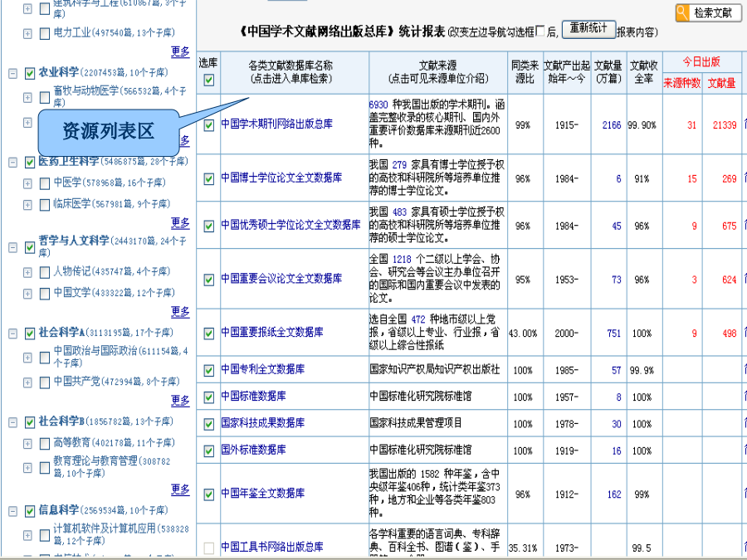Click 更多 below the 临床医学 item
The image size is (747, 560).
[x=180, y=223]
